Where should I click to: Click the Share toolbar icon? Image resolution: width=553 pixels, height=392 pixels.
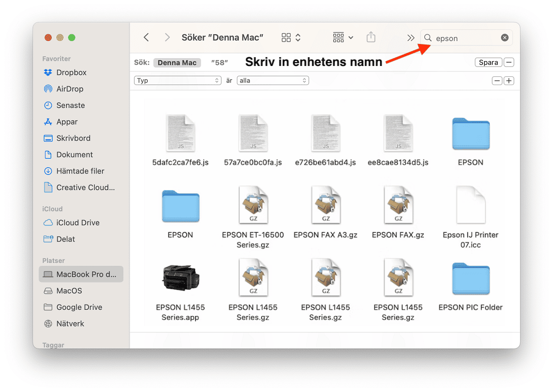pos(371,38)
